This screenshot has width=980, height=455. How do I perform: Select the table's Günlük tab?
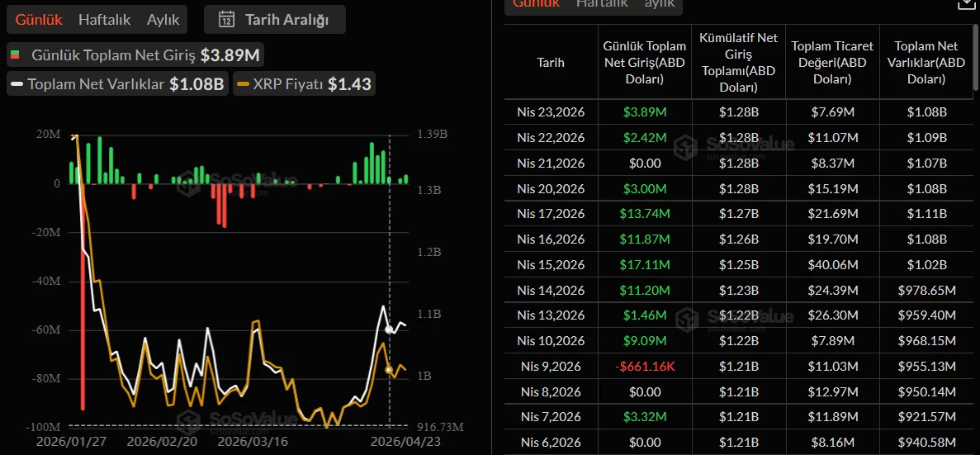536,4
